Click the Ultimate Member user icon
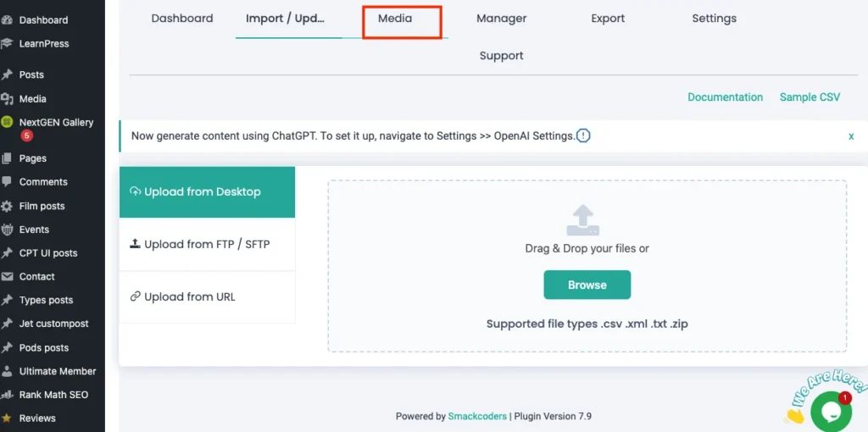The image size is (868, 432). (8, 371)
